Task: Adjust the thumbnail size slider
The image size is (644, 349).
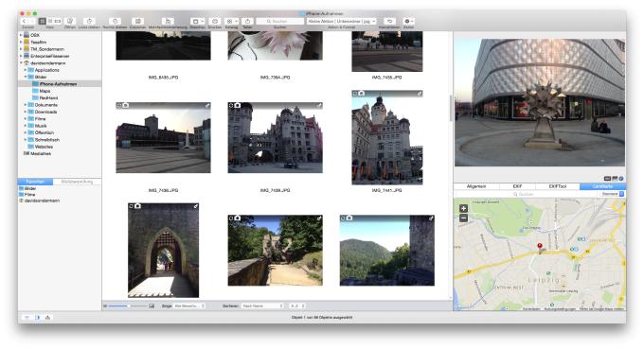Action: (128, 305)
